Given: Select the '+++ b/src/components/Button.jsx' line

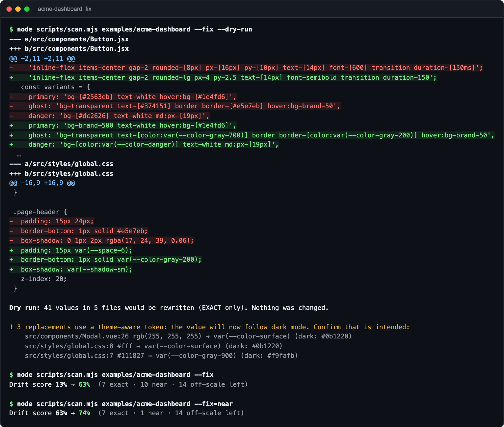Looking at the screenshot, I should [x=69, y=49].
